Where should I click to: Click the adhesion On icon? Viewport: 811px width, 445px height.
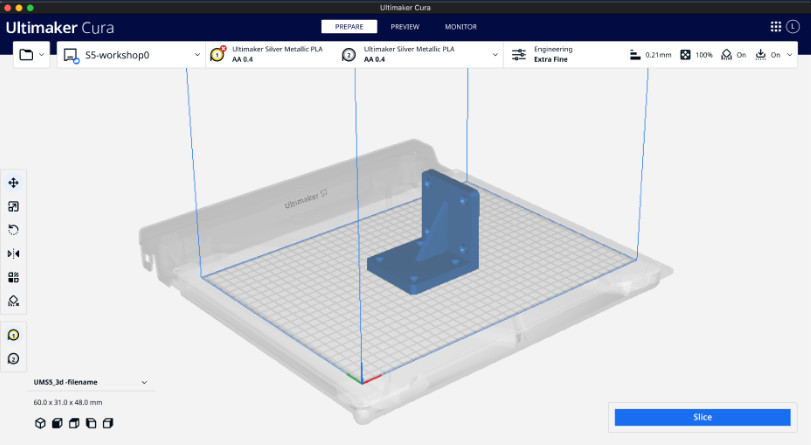pyautogui.click(x=760, y=55)
